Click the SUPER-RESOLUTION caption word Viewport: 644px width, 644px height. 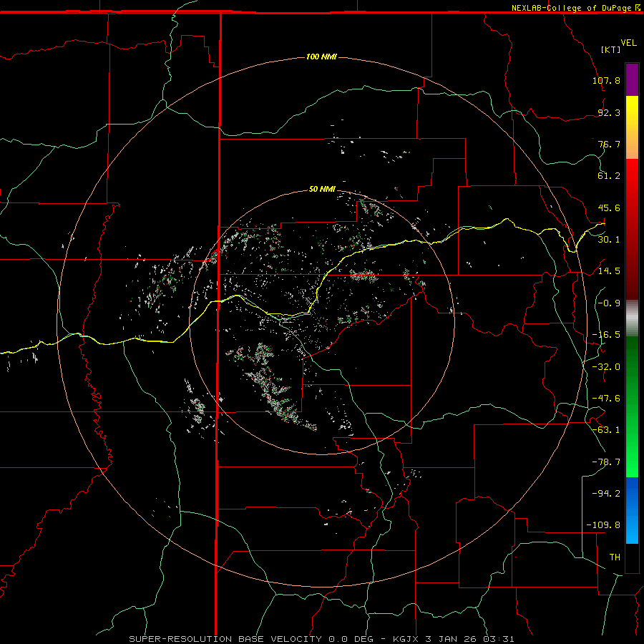click(181, 639)
